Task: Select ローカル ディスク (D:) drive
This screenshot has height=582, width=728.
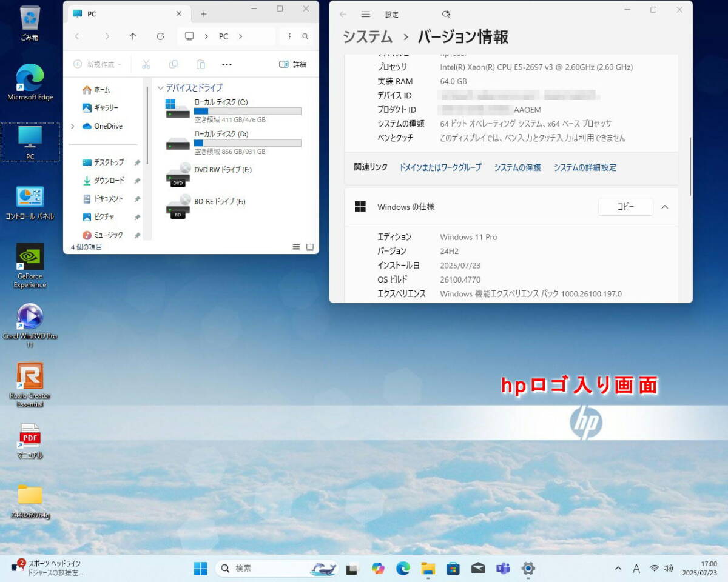Action: click(234, 142)
